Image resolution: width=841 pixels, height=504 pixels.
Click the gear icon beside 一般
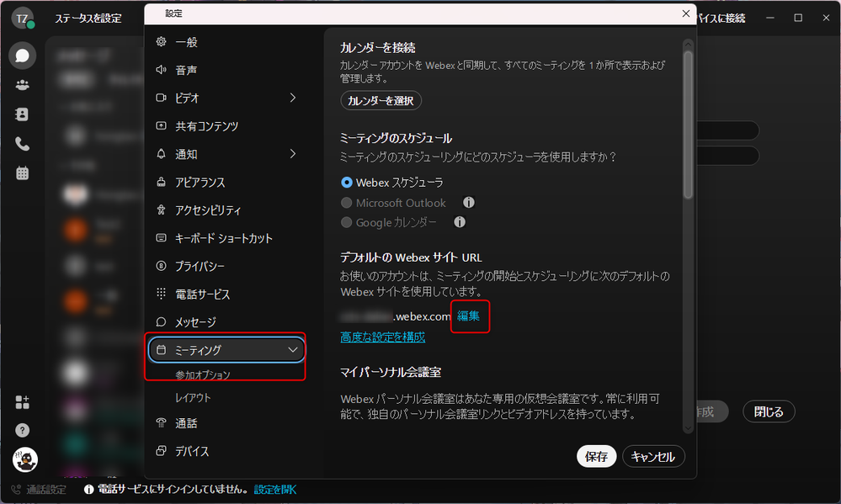pos(161,42)
